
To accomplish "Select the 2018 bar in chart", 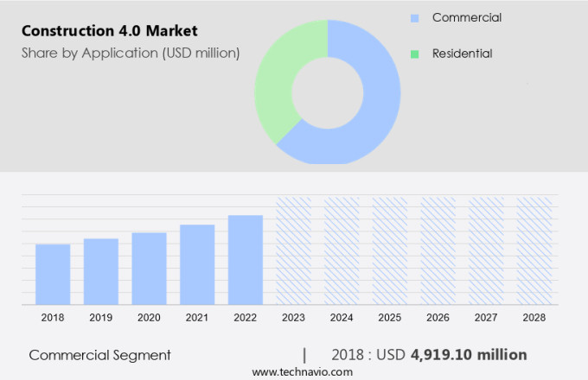I will click(x=53, y=274).
